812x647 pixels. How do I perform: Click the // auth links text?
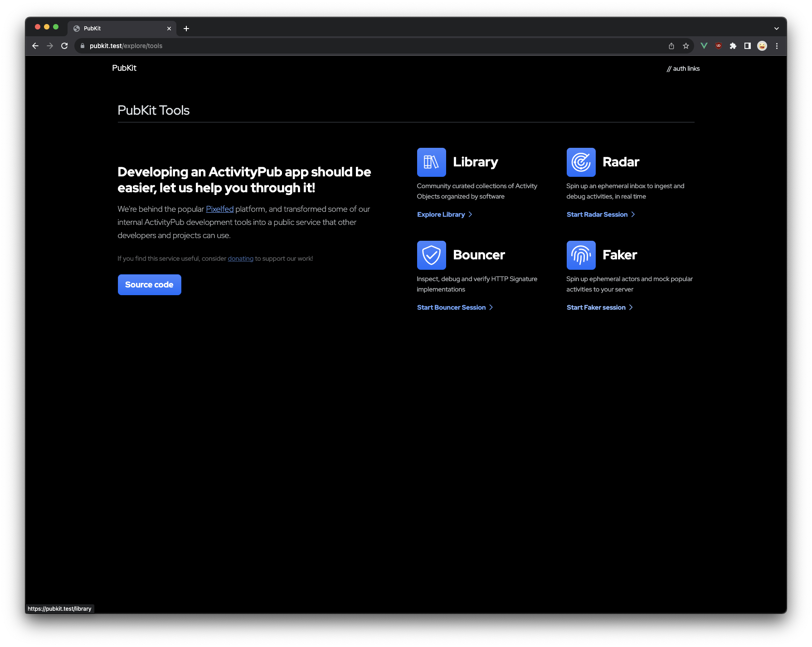pyautogui.click(x=683, y=68)
